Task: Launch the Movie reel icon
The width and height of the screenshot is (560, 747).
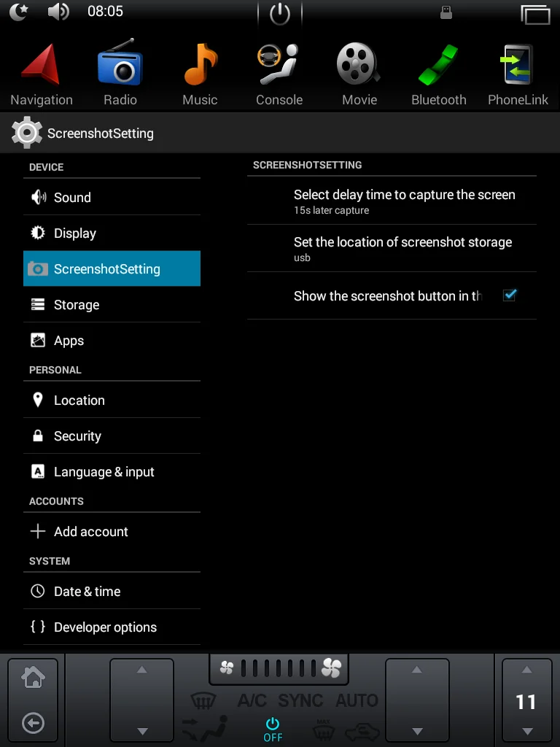Action: [x=359, y=63]
